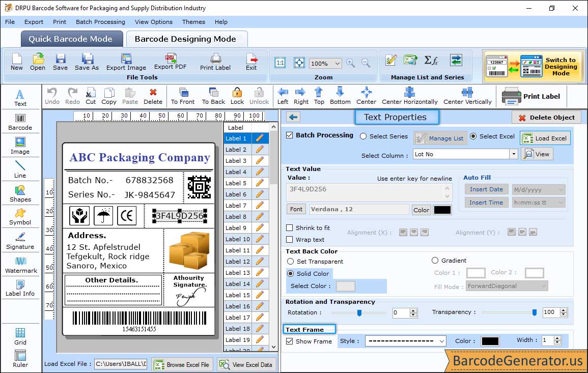Image resolution: width=588 pixels, height=373 pixels.
Task: Open the formula series icon
Action: click(x=431, y=60)
